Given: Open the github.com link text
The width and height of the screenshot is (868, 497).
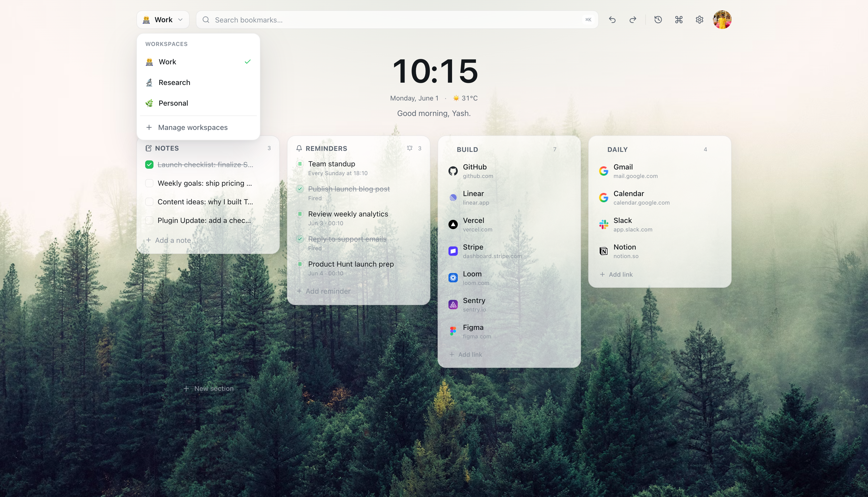Looking at the screenshot, I should [x=478, y=176].
